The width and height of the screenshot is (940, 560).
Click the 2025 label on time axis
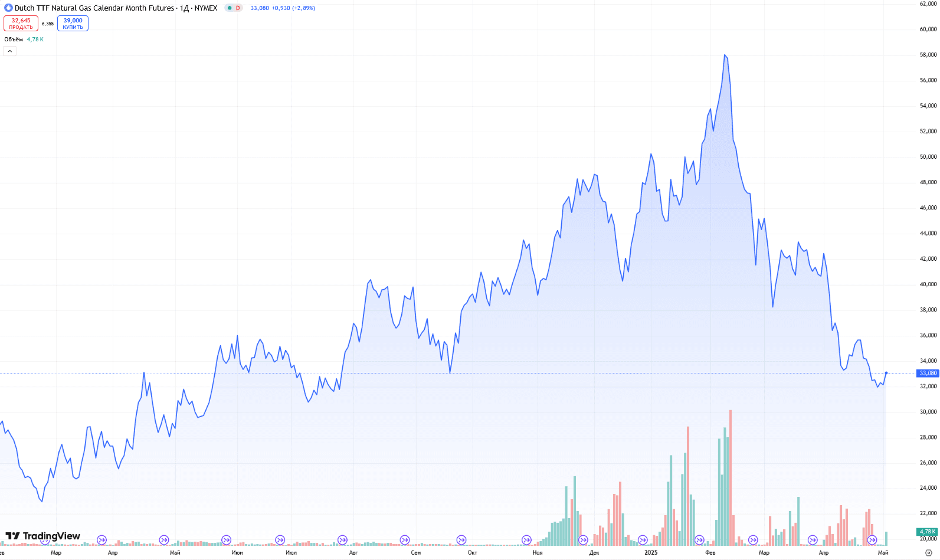(x=651, y=553)
